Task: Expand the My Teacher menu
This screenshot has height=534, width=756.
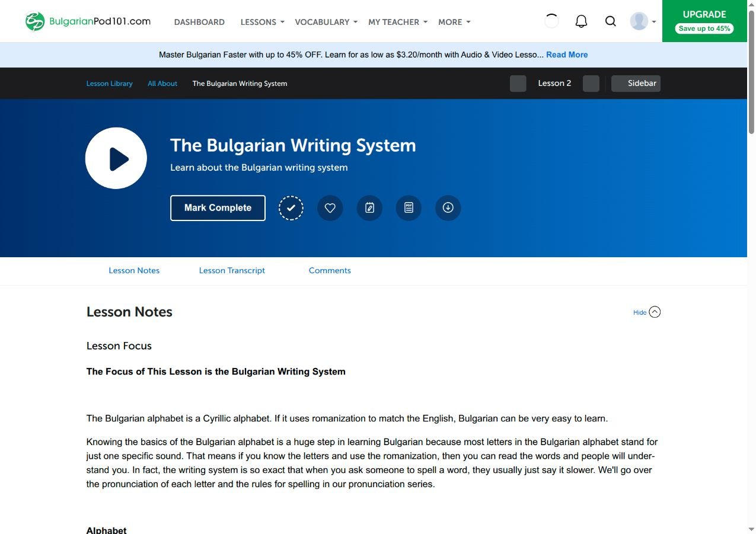Action: tap(398, 22)
